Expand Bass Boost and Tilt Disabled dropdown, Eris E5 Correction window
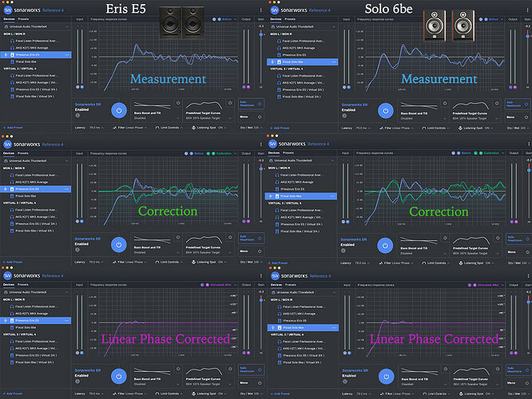This screenshot has width=532, height=399. 178,252
